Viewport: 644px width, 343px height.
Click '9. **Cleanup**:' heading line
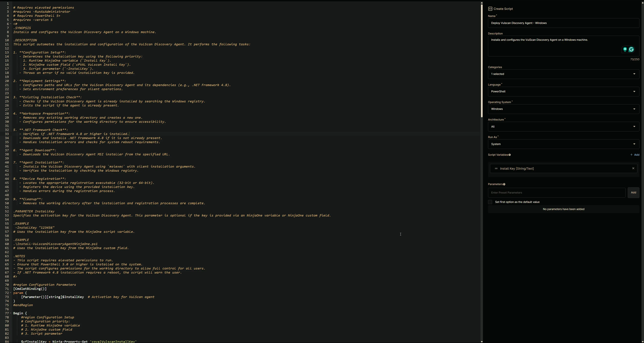click(28, 199)
